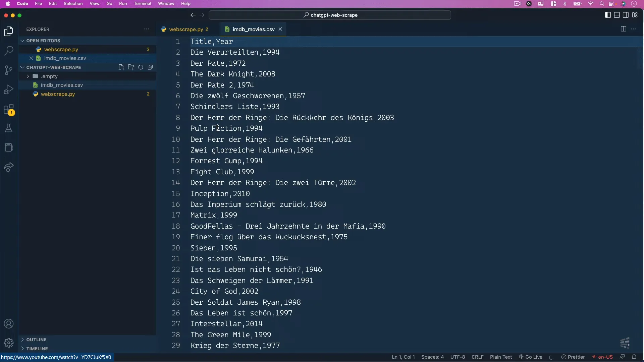Click New Folder icon in explorer header
Image resolution: width=644 pixels, height=362 pixels.
(131, 67)
